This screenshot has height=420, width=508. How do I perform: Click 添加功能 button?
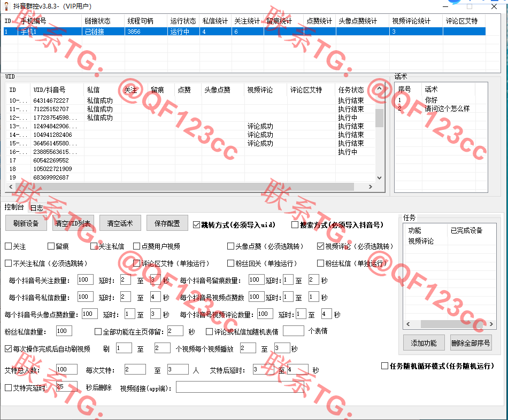tap(424, 343)
